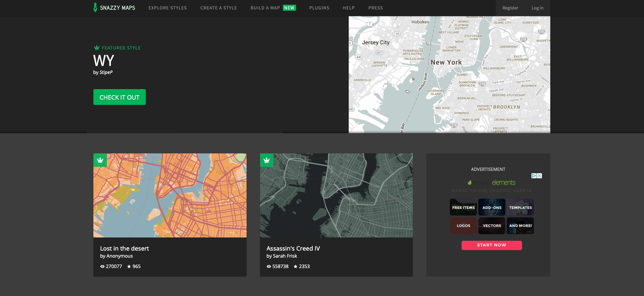644x296 pixels.
Task: Click the Sarah Frisk author name
Action: click(x=285, y=256)
